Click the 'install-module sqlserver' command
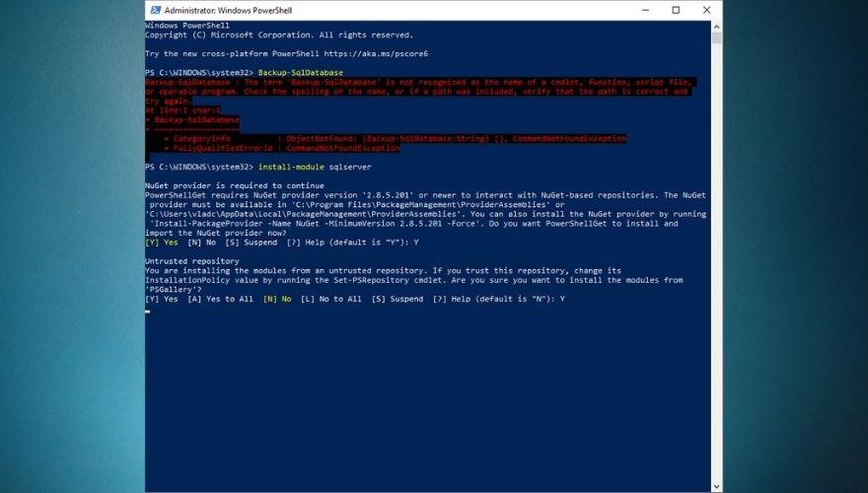 tap(315, 167)
